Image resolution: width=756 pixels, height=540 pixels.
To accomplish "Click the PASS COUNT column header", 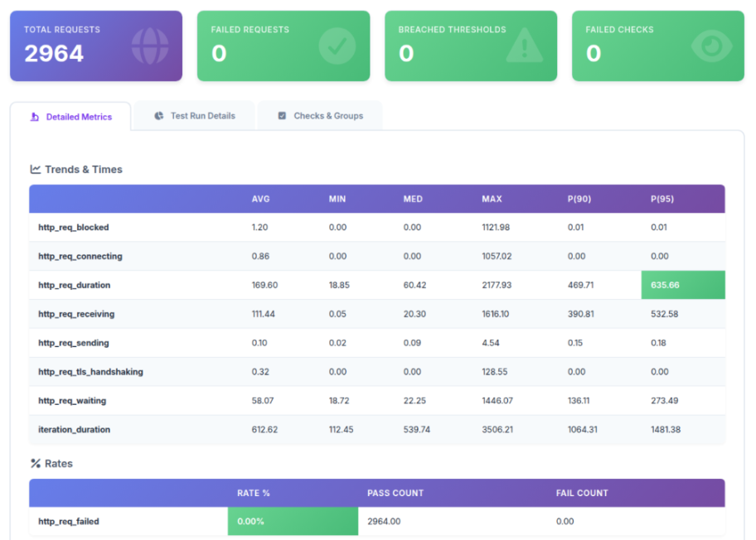I will coord(395,494).
